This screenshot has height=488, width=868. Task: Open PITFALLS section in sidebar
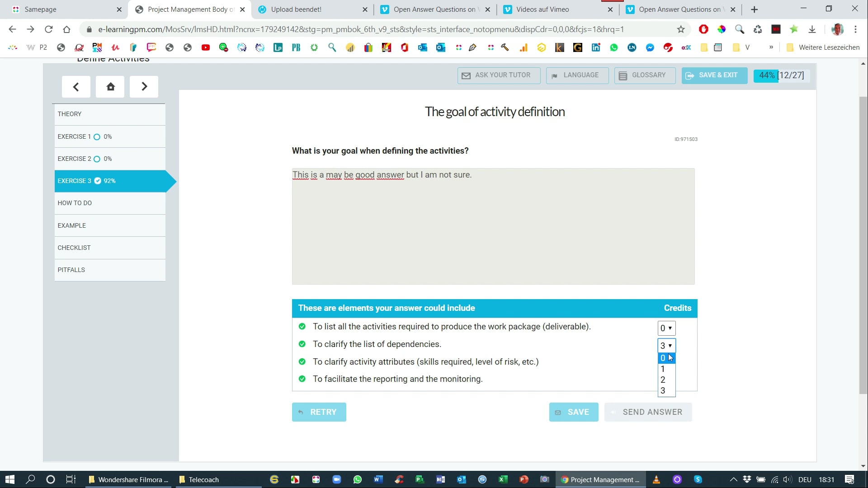click(110, 270)
